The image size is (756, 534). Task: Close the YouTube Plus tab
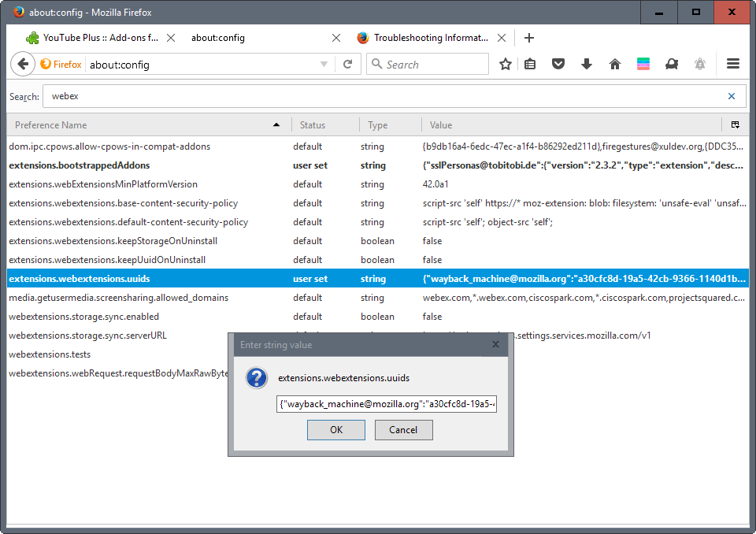click(x=171, y=38)
